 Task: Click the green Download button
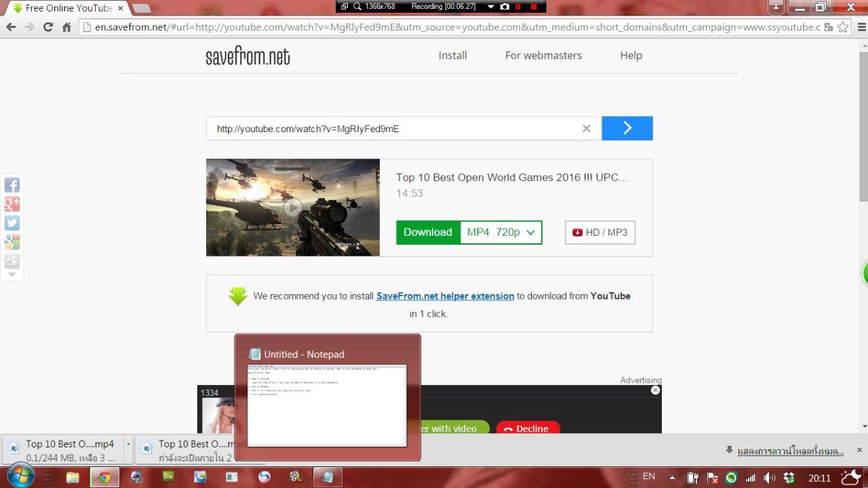pos(428,232)
